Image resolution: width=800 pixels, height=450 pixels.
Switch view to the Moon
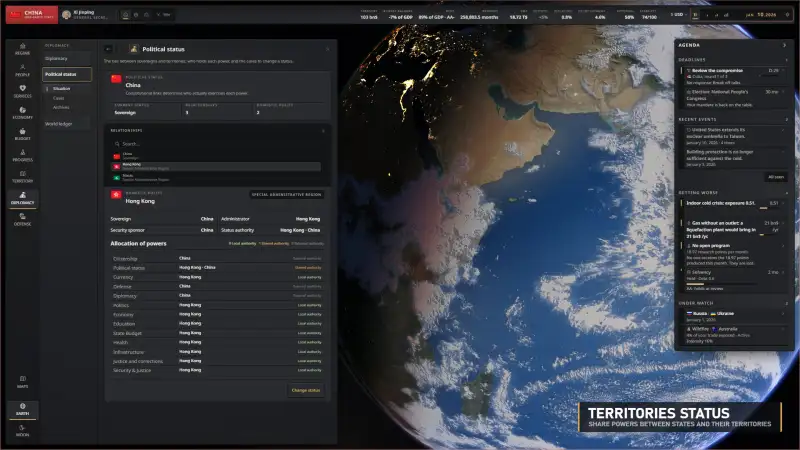[22, 431]
